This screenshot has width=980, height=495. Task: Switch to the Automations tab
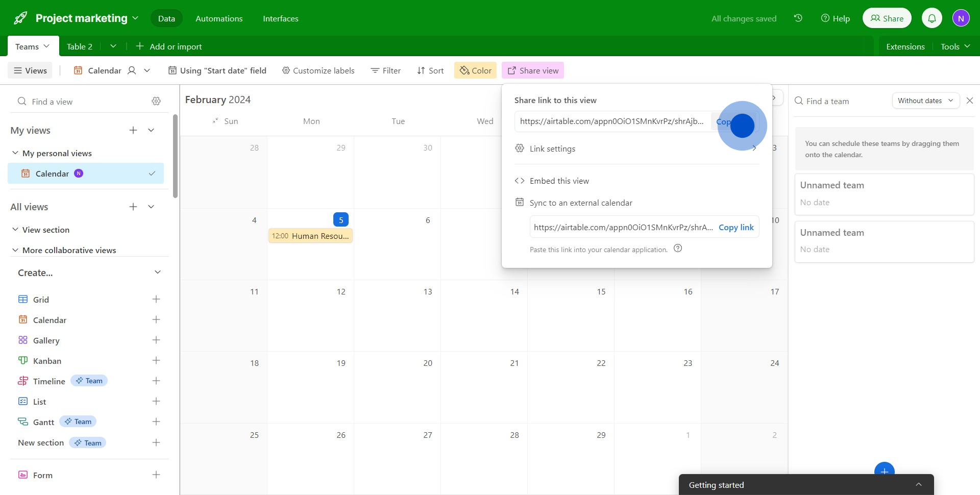click(x=219, y=18)
